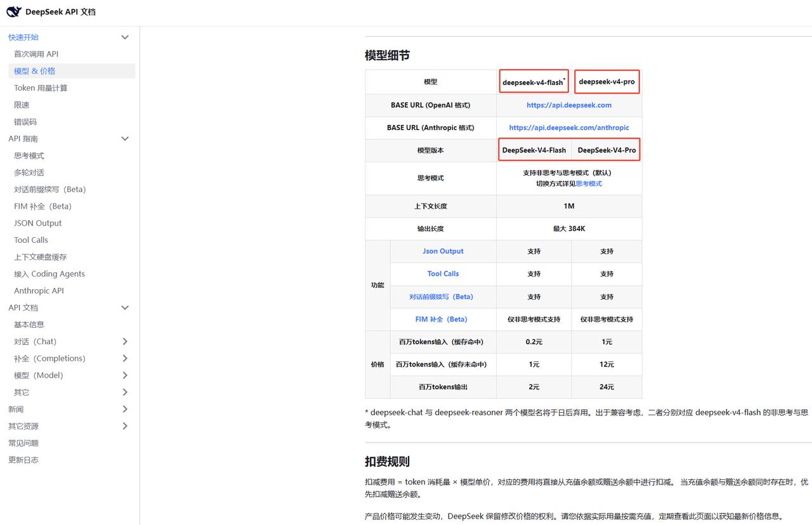Screen dimensions: 812x525
Task: Expand the 补全（Completions）sidebar entry
Action: pos(125,358)
